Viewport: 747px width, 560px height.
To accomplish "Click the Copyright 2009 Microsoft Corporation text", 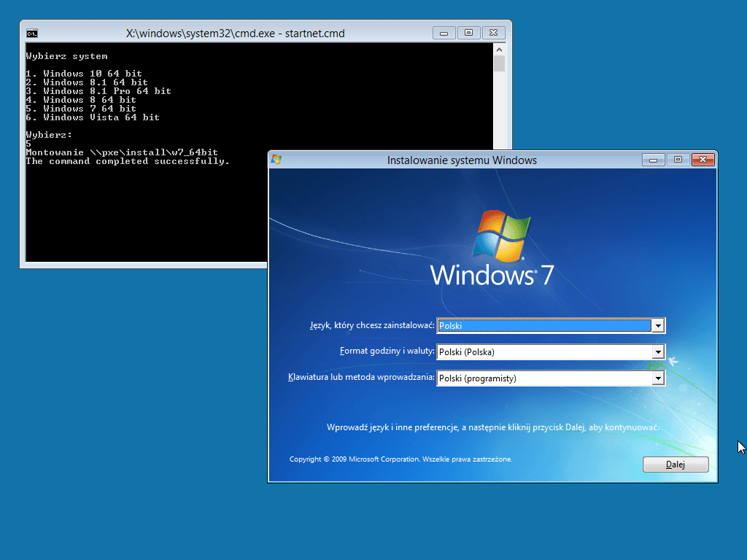I will coord(400,459).
